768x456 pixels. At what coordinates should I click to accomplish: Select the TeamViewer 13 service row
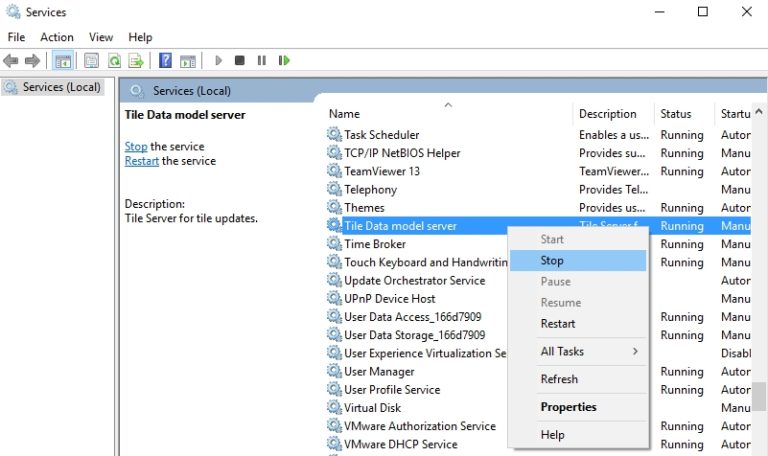pyautogui.click(x=382, y=171)
